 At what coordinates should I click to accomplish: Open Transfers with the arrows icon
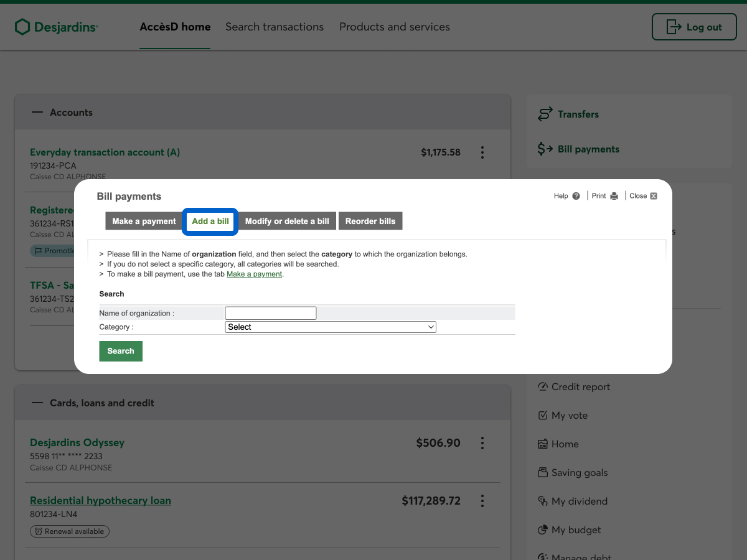(545, 114)
